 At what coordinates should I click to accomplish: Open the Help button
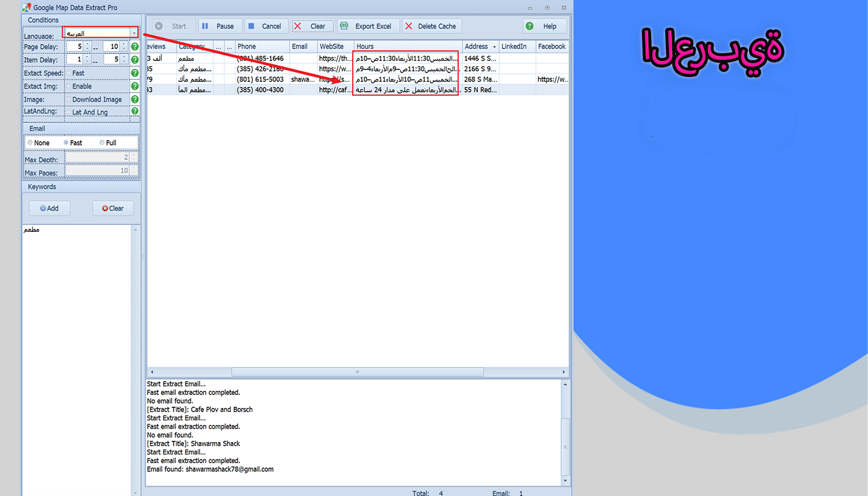pos(544,26)
